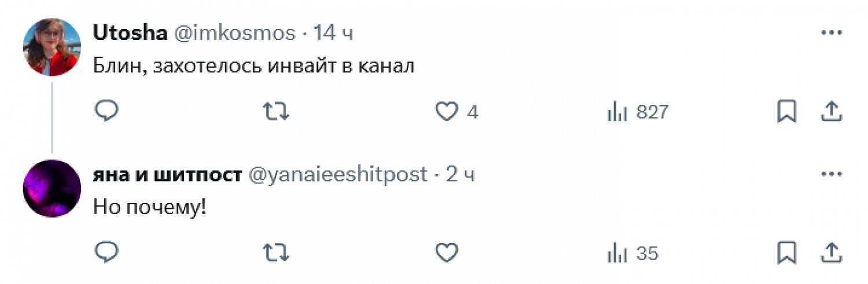Open more options menu on Utosha's tweet
Image resolution: width=868 pixels, height=284 pixels.
tap(831, 33)
